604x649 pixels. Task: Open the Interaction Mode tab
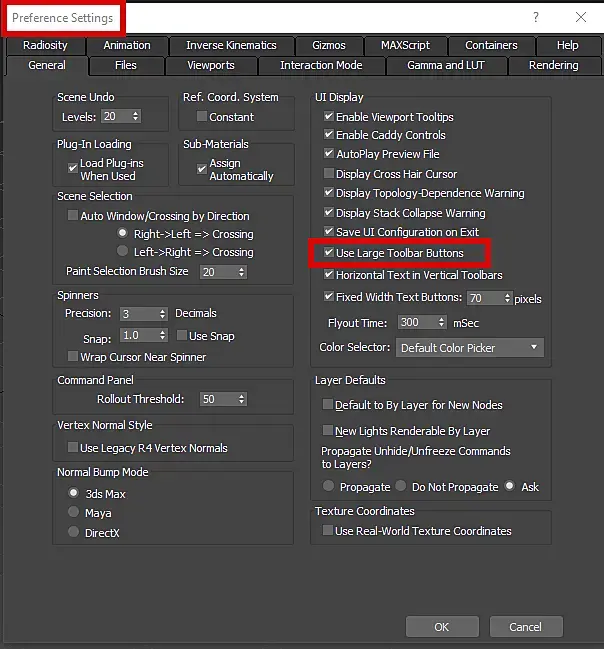click(x=321, y=65)
